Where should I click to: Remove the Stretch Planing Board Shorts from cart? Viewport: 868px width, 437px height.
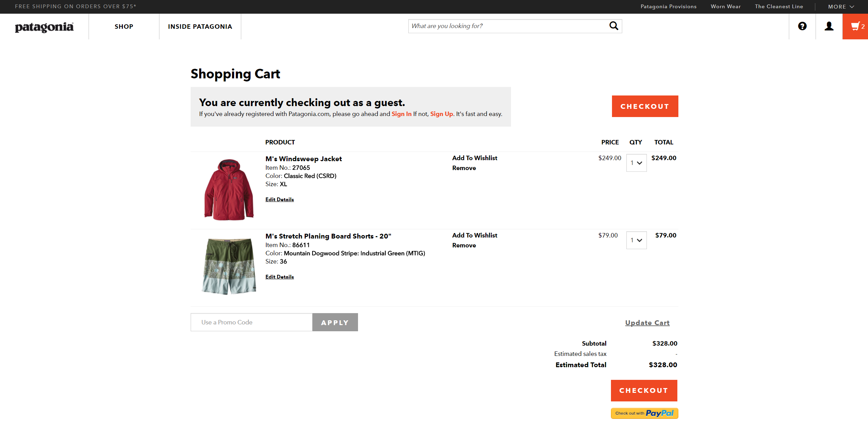[464, 245]
